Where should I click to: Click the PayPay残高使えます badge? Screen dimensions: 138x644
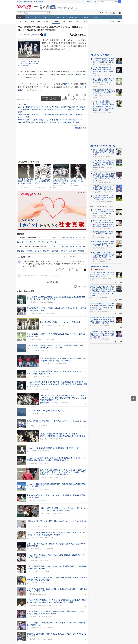(98, 269)
